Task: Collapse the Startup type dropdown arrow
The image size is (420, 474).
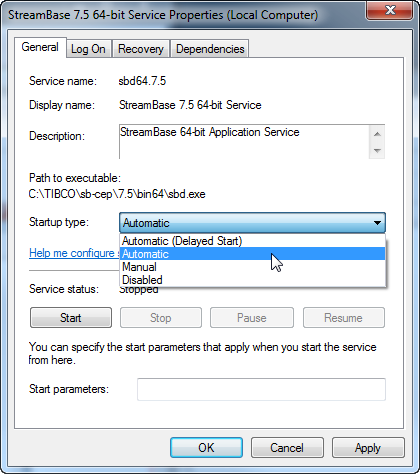Action: coord(377,223)
